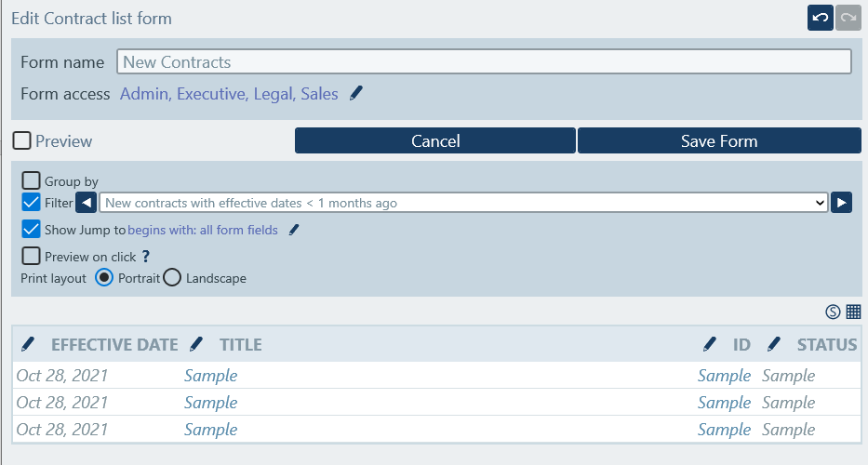Click the undo arrow button

(x=820, y=19)
